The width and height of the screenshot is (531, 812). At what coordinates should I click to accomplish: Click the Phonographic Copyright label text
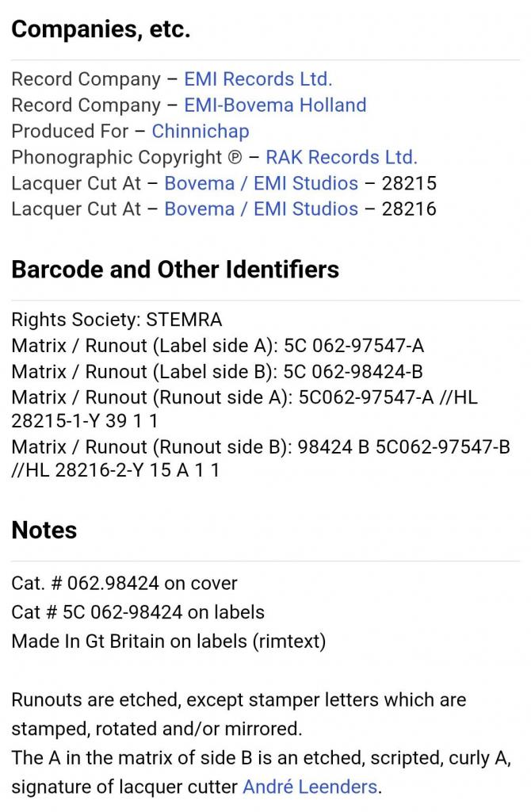click(x=127, y=157)
